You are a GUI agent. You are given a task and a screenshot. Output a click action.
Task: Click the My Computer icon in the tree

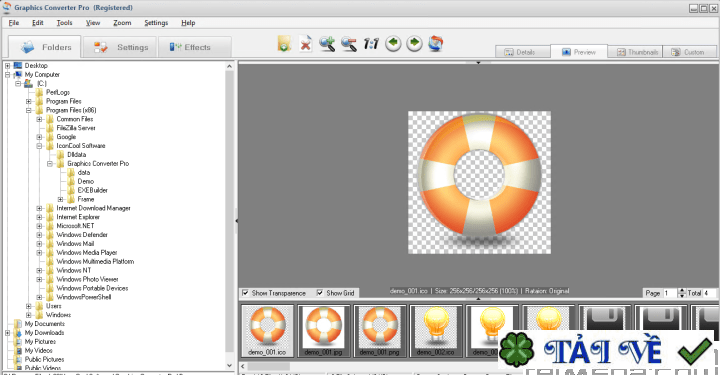18,74
